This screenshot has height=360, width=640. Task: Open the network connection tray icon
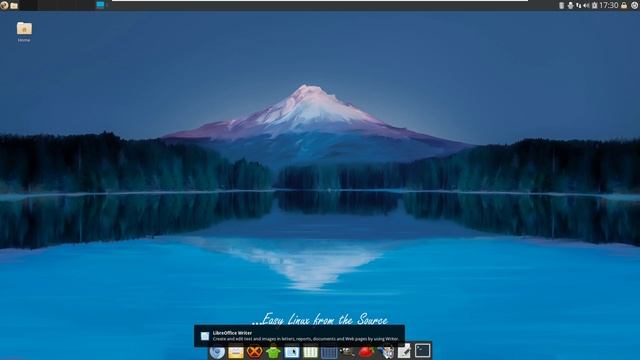pyautogui.click(x=579, y=5)
